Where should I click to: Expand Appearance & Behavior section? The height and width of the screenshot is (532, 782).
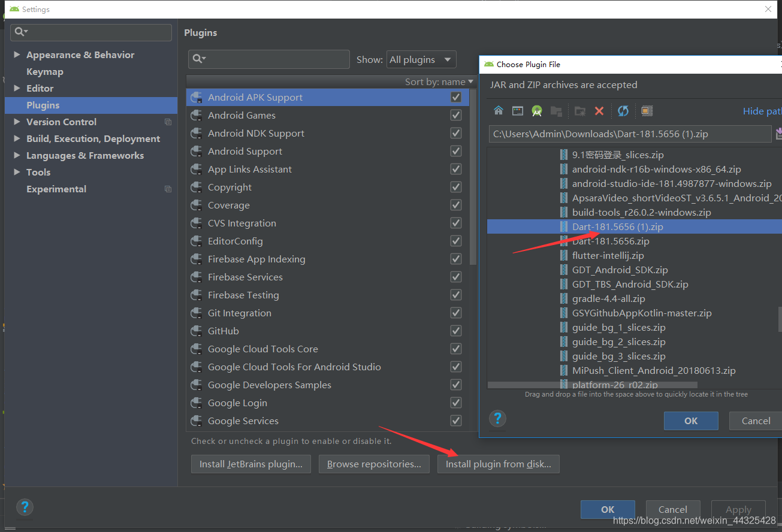pyautogui.click(x=17, y=55)
